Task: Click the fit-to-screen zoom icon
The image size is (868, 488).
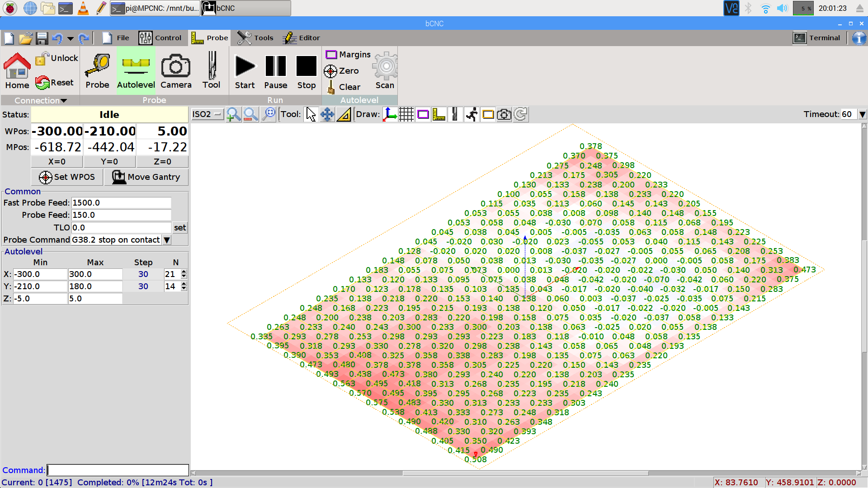Action: [x=269, y=114]
